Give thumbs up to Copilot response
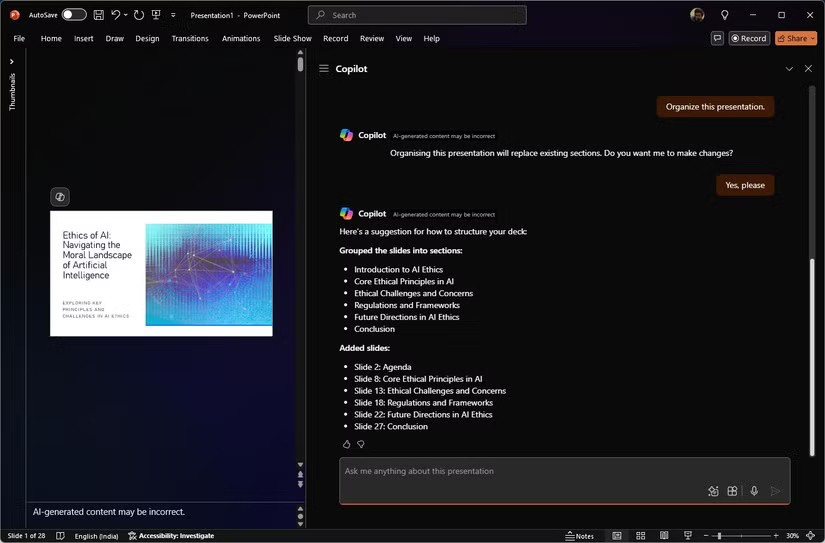Image resolution: width=825 pixels, height=543 pixels. [346, 444]
